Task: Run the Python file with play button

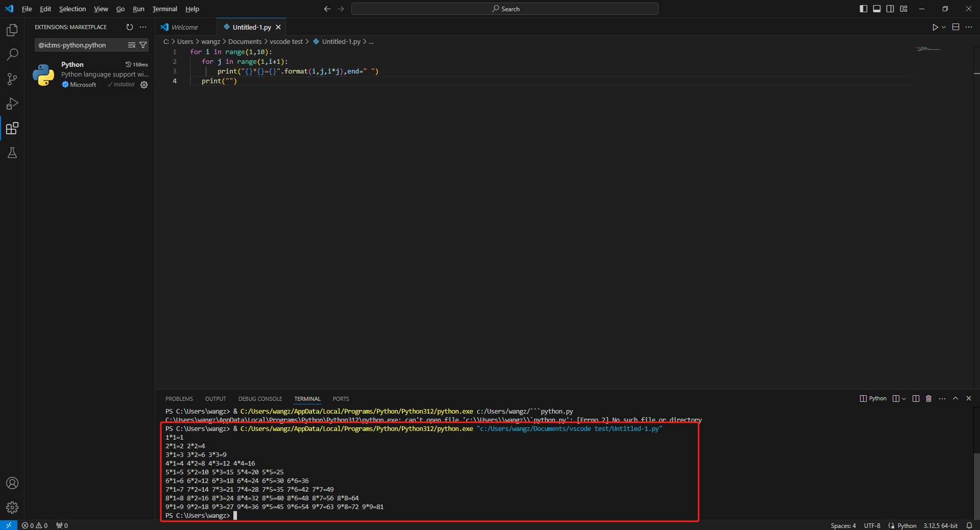Action: [935, 27]
